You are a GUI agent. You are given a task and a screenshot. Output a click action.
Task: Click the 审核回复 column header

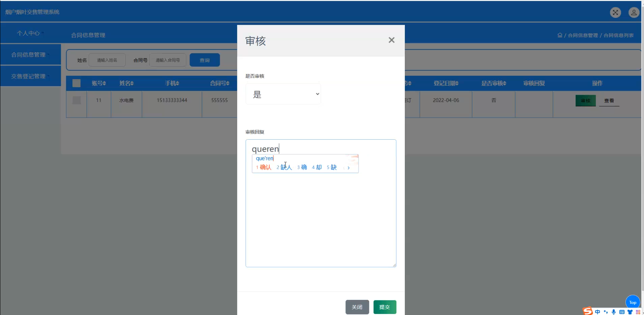534,83
